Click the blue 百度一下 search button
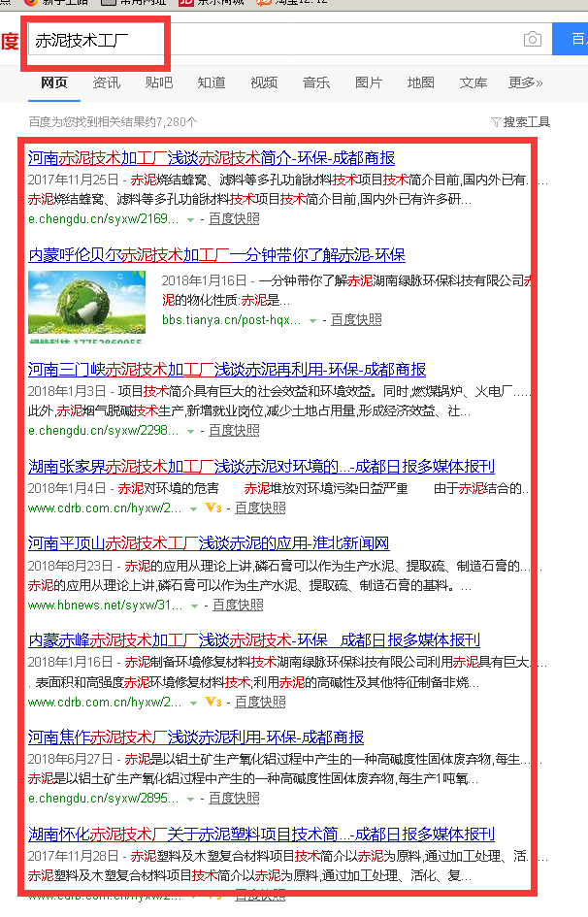The image size is (588, 917). click(x=571, y=39)
